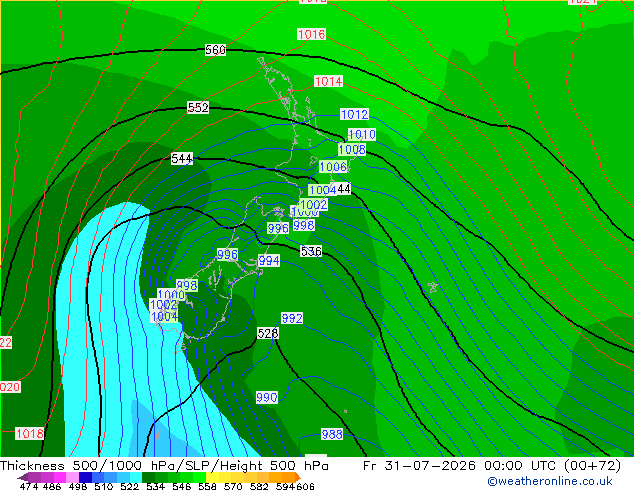Click the blue 994 isobar label
Screen dimensions: 634x490
click(269, 261)
